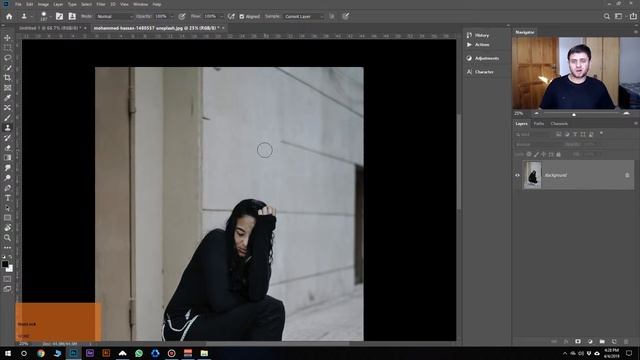
Task: Create new adjustment layer icon
Action: coord(590,341)
